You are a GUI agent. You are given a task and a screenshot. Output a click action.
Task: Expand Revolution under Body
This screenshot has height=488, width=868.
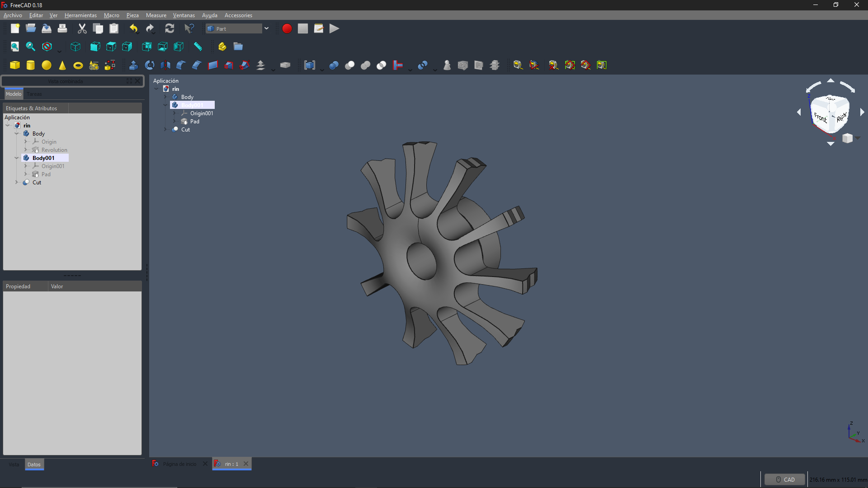(x=26, y=150)
